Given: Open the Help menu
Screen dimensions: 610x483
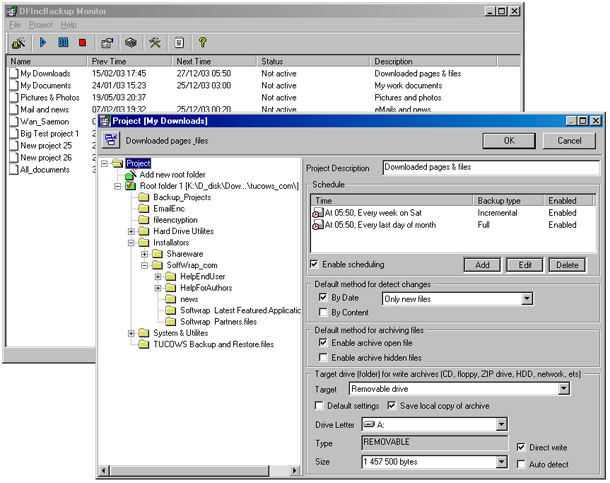Looking at the screenshot, I should pyautogui.click(x=68, y=25).
